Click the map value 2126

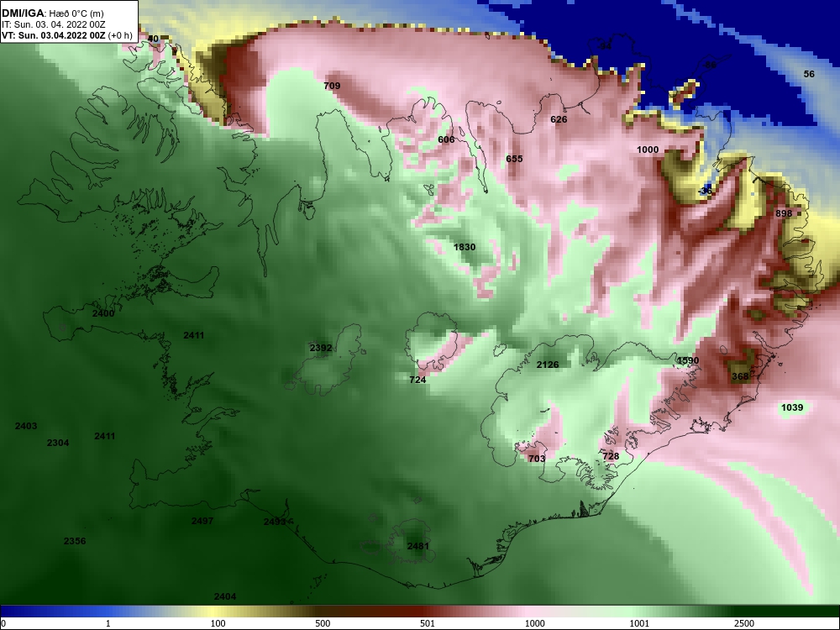(x=548, y=365)
